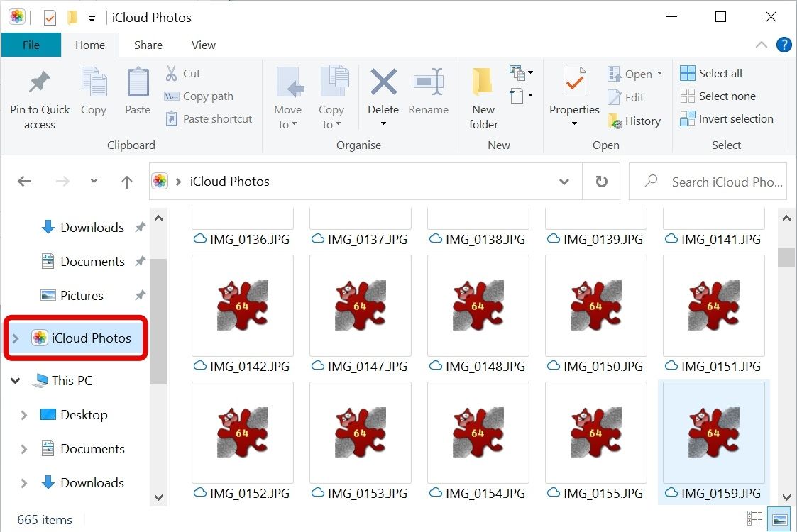Click the Cut scissors icon
The height and width of the screenshot is (532, 797).
pyautogui.click(x=171, y=73)
